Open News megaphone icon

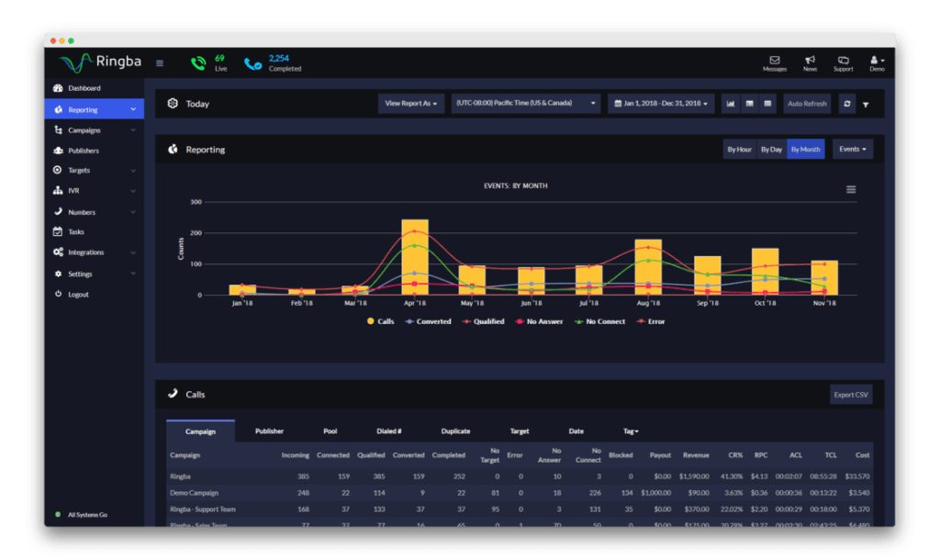(x=810, y=63)
